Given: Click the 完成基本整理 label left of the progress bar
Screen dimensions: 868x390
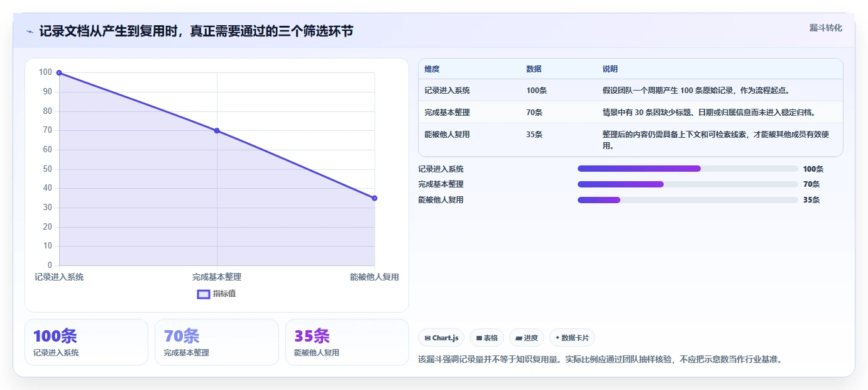Looking at the screenshot, I should [441, 184].
